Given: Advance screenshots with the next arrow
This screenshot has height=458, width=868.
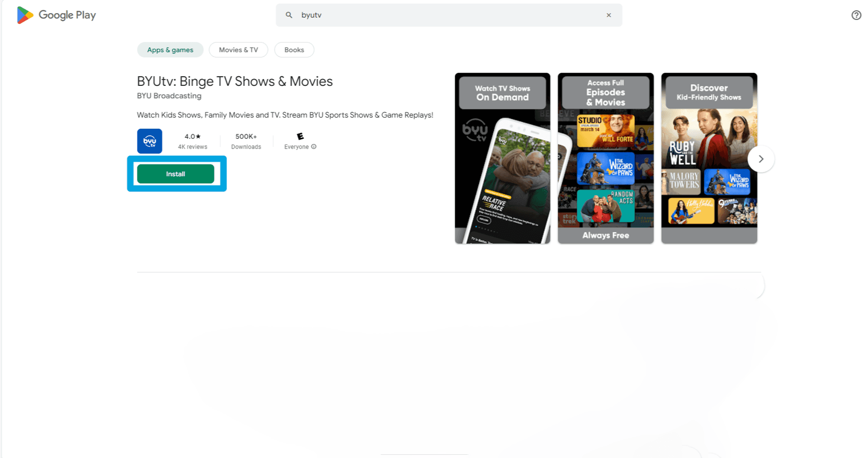Looking at the screenshot, I should point(761,159).
